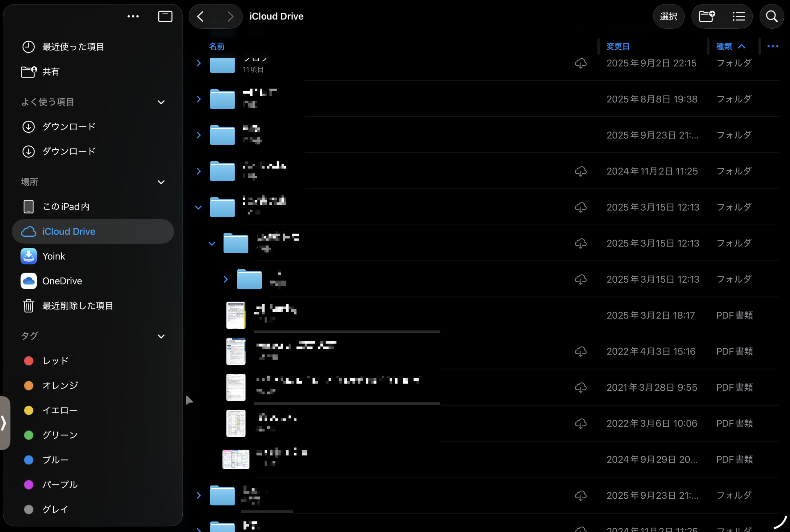Image resolution: width=790 pixels, height=532 pixels.
Task: Collapse the よく使う項目 section
Action: tap(161, 102)
